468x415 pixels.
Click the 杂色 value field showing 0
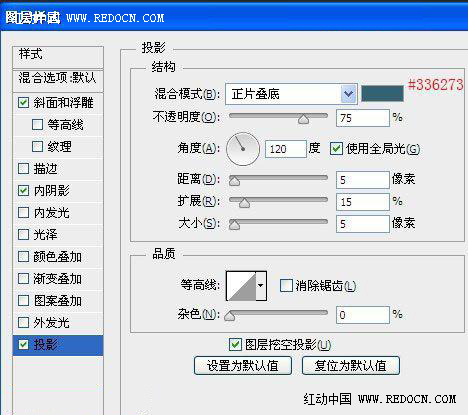363,315
